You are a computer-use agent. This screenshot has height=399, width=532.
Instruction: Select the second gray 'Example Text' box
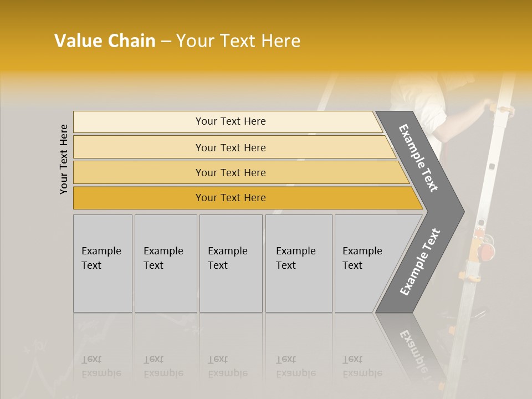[x=166, y=263]
